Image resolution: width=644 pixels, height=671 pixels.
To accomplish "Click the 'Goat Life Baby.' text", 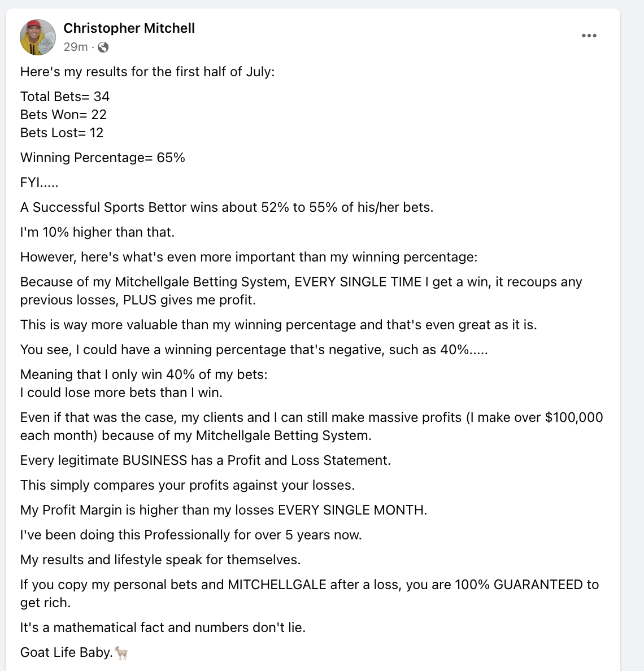I will coord(66,652).
